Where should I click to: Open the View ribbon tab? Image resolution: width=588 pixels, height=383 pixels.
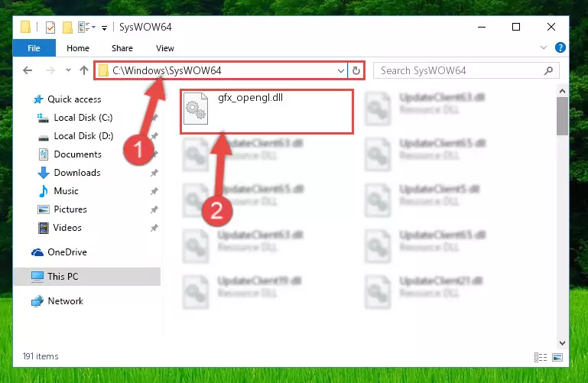pyautogui.click(x=165, y=48)
